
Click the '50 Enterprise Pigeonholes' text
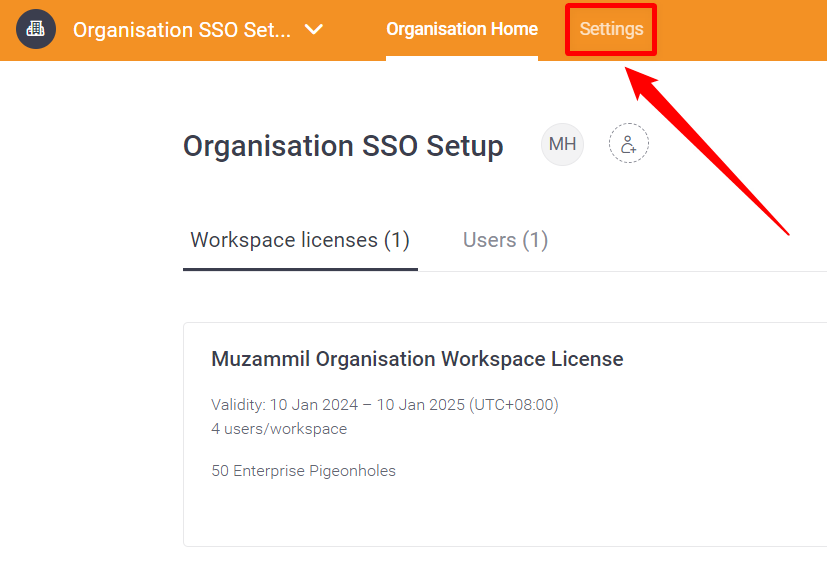pos(303,471)
